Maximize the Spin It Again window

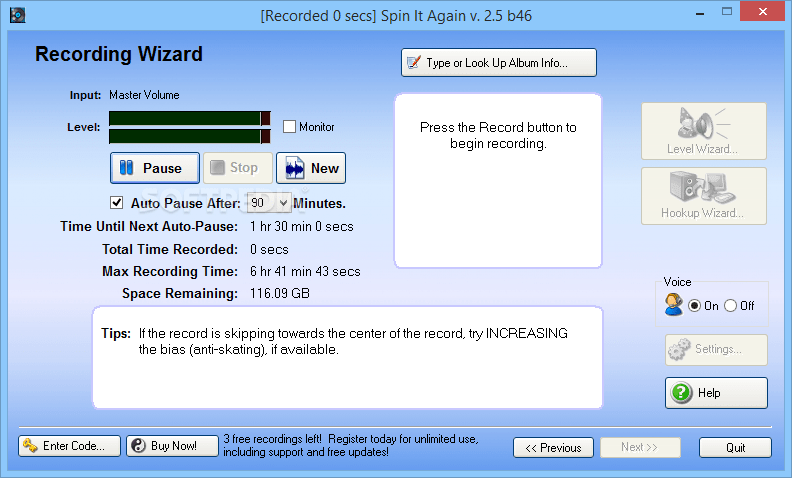[x=727, y=11]
